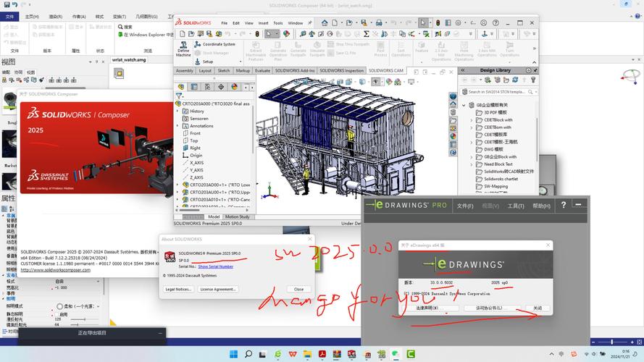Expand the History node in feature tree
Screen dimensions: 644x362
[x=177, y=111]
